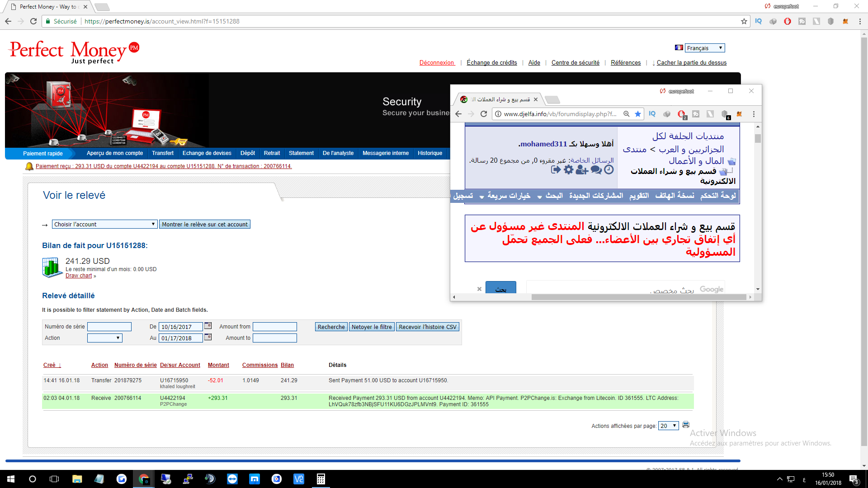
Task: Click in the Amount from input field
Action: click(275, 327)
